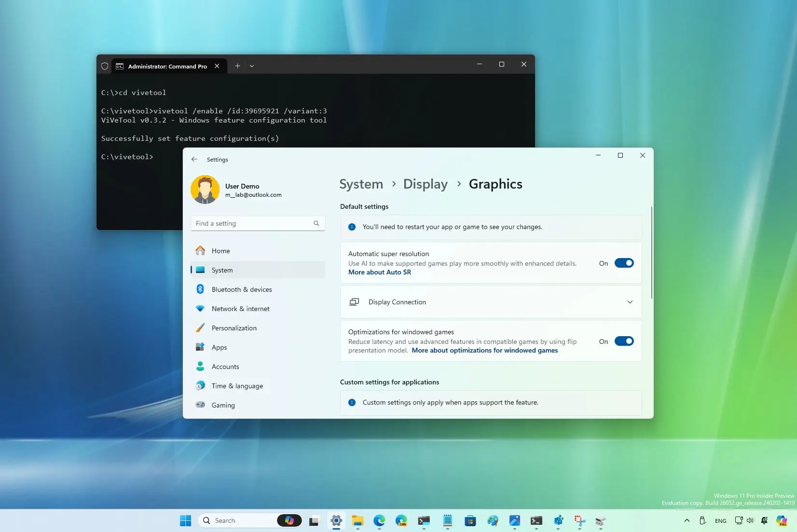The width and height of the screenshot is (797, 532).
Task: Go to Display via the breadcrumb
Action: point(425,184)
